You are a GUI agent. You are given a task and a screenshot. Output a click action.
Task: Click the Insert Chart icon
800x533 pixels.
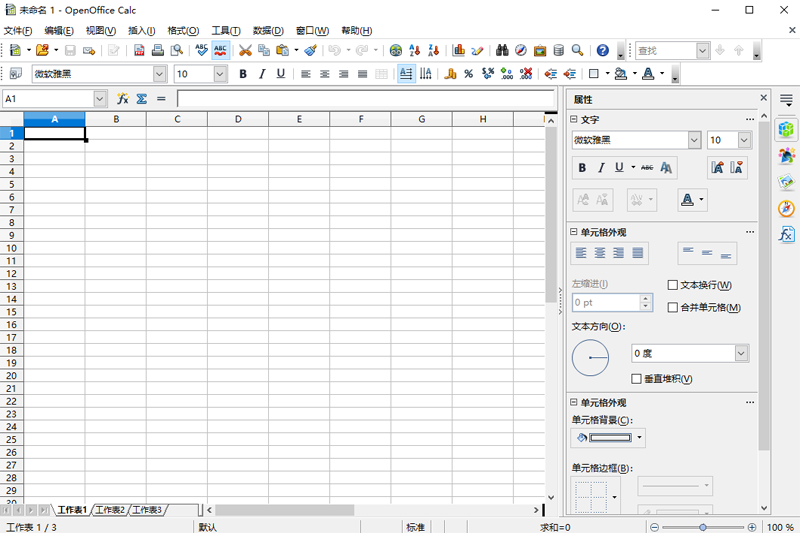tap(459, 50)
